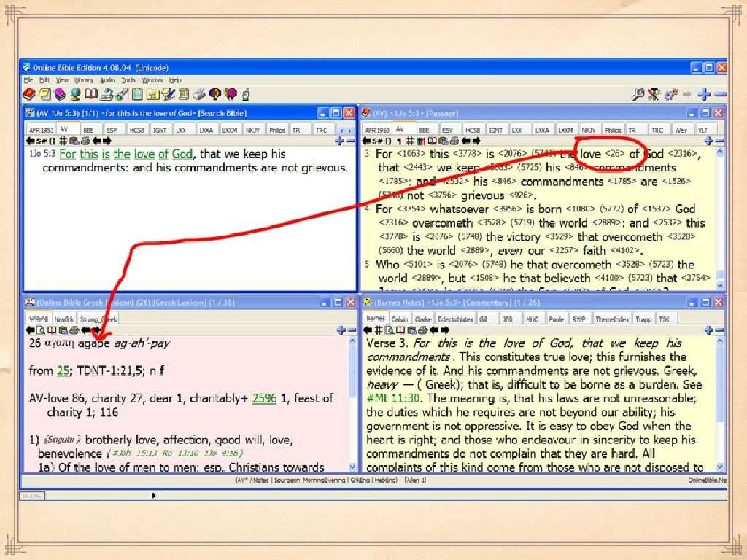Click the pointing hand icon in main toolbar
The image size is (747, 560).
[246, 94]
